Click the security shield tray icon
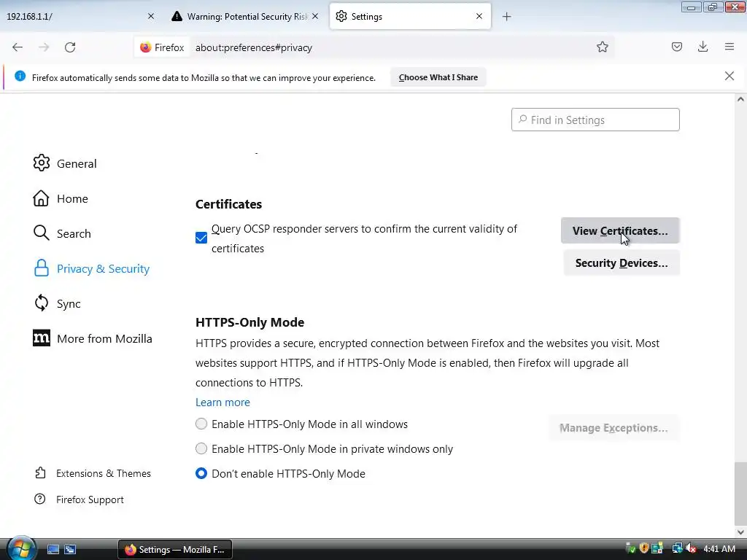 (644, 548)
